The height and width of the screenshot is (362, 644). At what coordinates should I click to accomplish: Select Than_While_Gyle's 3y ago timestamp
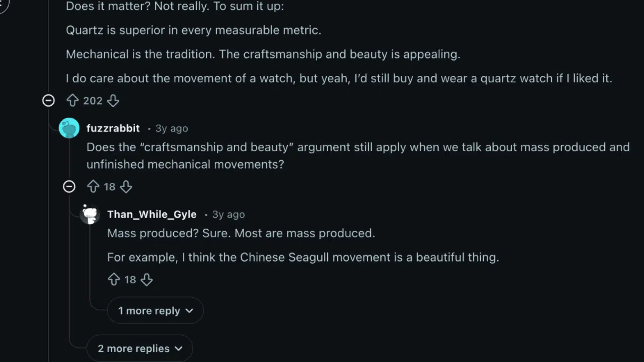(x=228, y=215)
